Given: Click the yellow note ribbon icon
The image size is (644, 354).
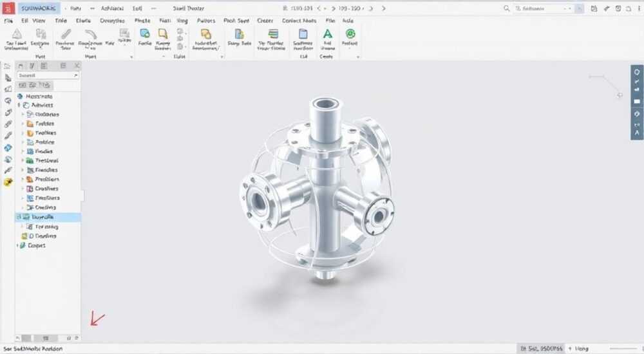Looking at the screenshot, I should point(163,33).
